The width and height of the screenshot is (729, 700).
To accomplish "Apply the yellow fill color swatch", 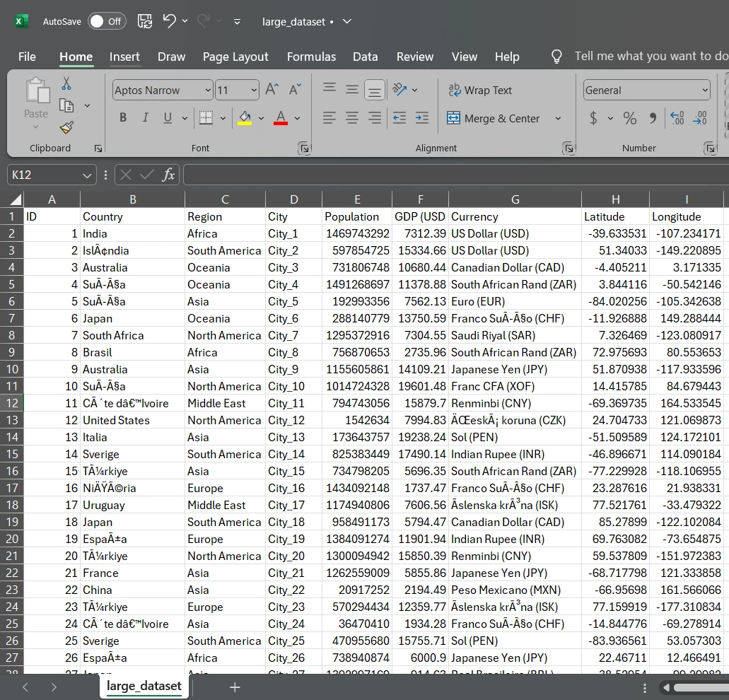I will [245, 118].
